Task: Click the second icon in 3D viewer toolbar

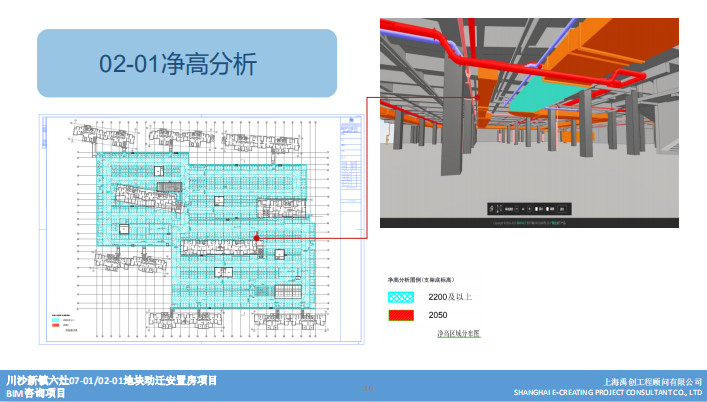Action: pos(500,210)
